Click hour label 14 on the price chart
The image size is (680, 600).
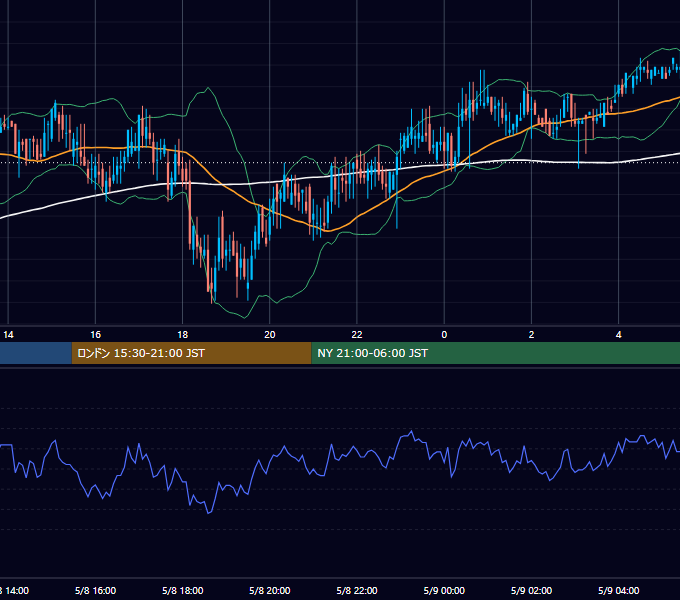pos(8,335)
